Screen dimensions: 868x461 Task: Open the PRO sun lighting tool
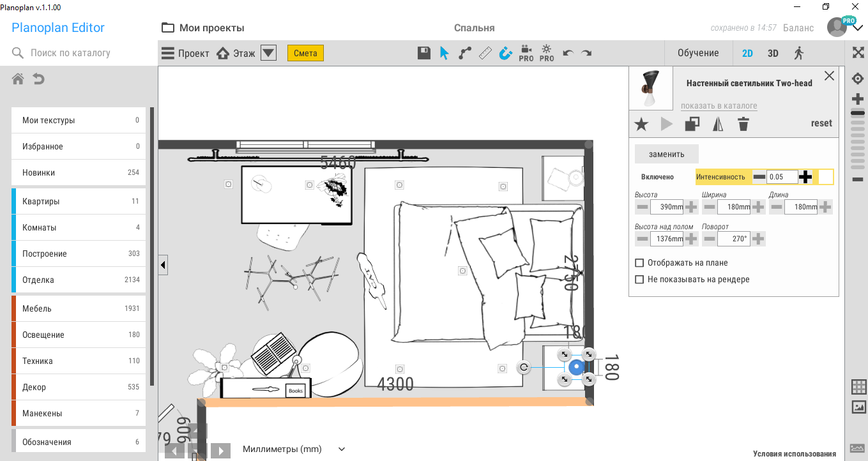(x=547, y=53)
